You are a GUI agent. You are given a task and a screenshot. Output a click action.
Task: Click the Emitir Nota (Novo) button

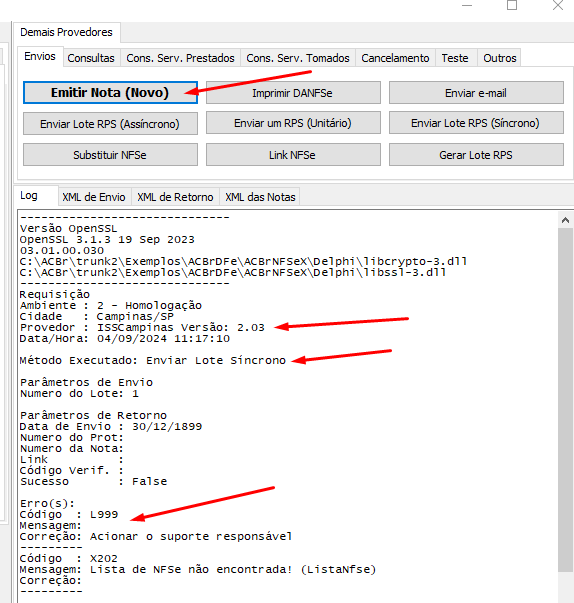pos(110,93)
